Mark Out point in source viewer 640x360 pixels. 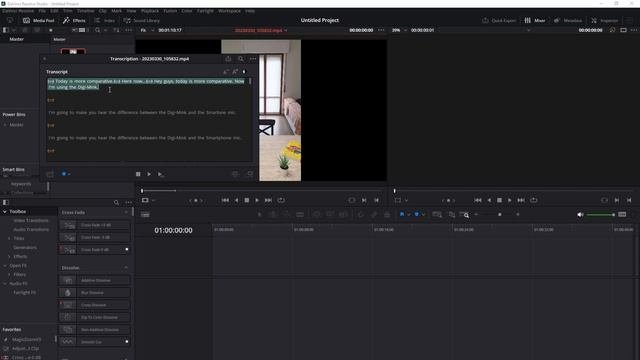376,200
